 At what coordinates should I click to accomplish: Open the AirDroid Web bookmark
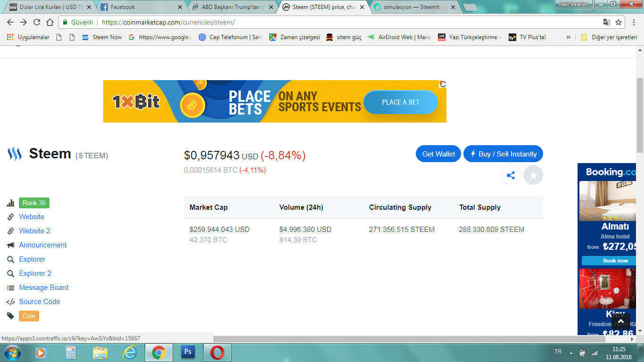[399, 37]
